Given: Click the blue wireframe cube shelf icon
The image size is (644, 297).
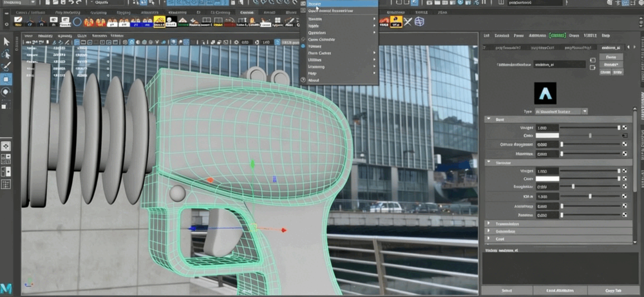Looking at the screenshot, I should click(x=419, y=21).
